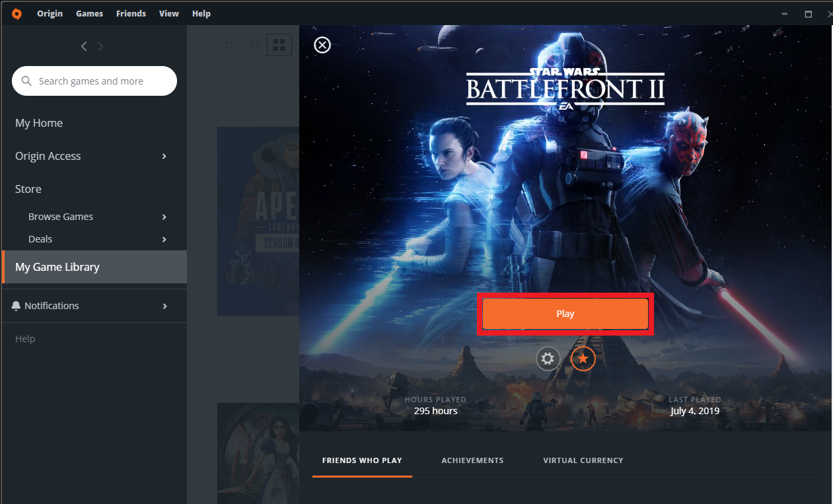
Task: Switch library to medium tile view
Action: [x=254, y=45]
